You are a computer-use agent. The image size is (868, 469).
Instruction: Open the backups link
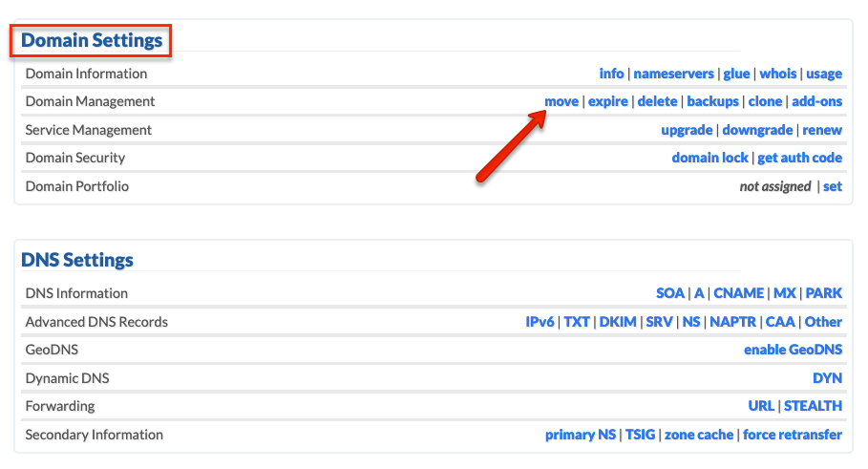coord(712,101)
